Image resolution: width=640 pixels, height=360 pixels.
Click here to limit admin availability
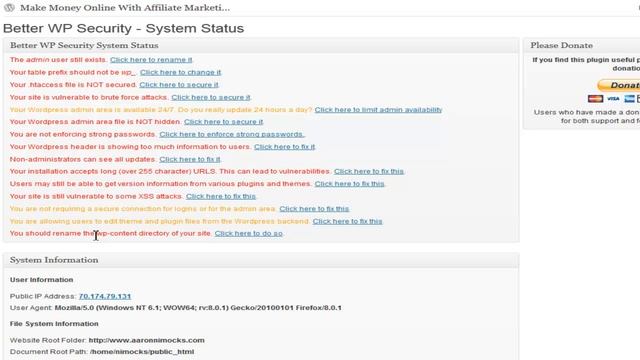click(x=378, y=109)
